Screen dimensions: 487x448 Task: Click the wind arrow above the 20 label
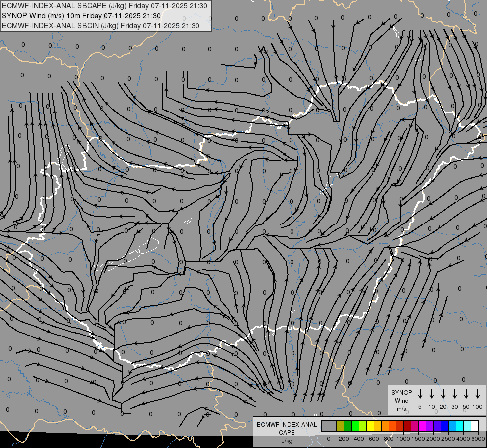(443, 393)
